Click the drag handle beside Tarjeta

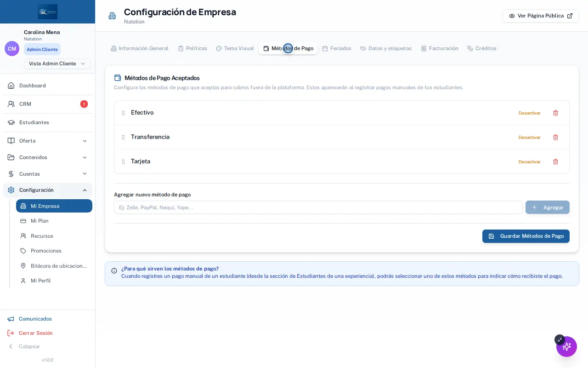pos(123,161)
